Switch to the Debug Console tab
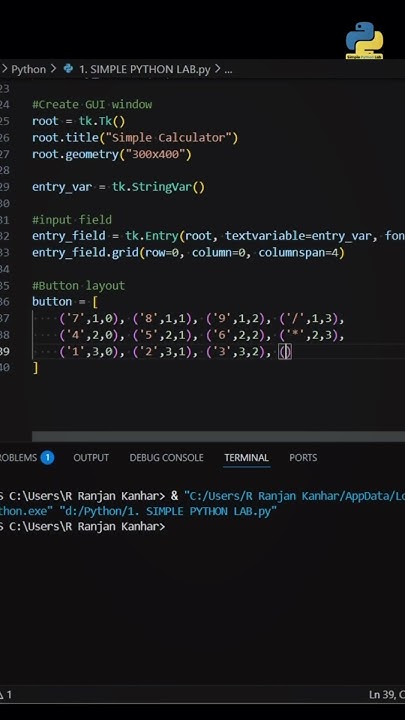 click(166, 458)
